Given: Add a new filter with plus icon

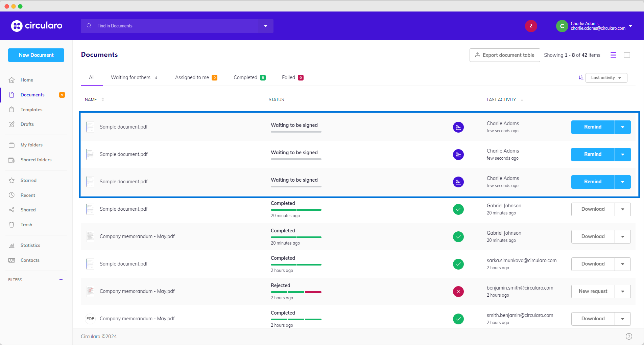Looking at the screenshot, I should tap(61, 280).
